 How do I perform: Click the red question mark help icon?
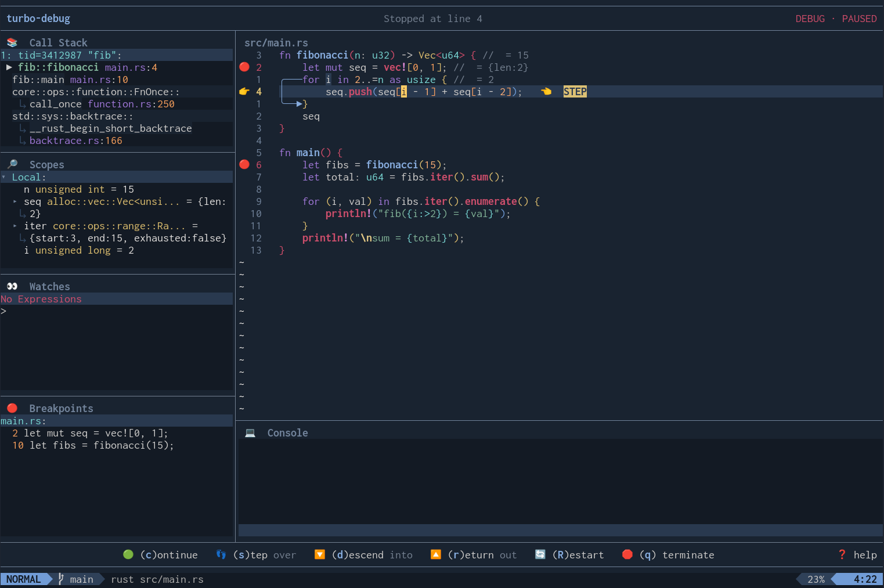[x=842, y=554]
